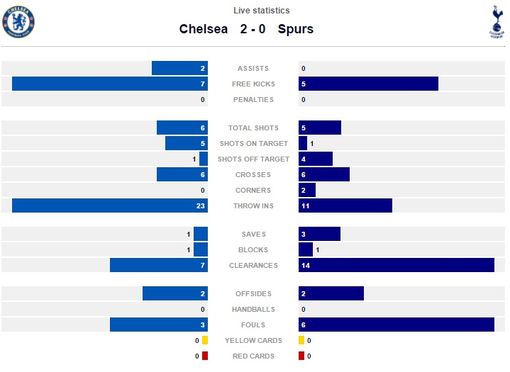Click Spurs' red card icon

(301, 356)
